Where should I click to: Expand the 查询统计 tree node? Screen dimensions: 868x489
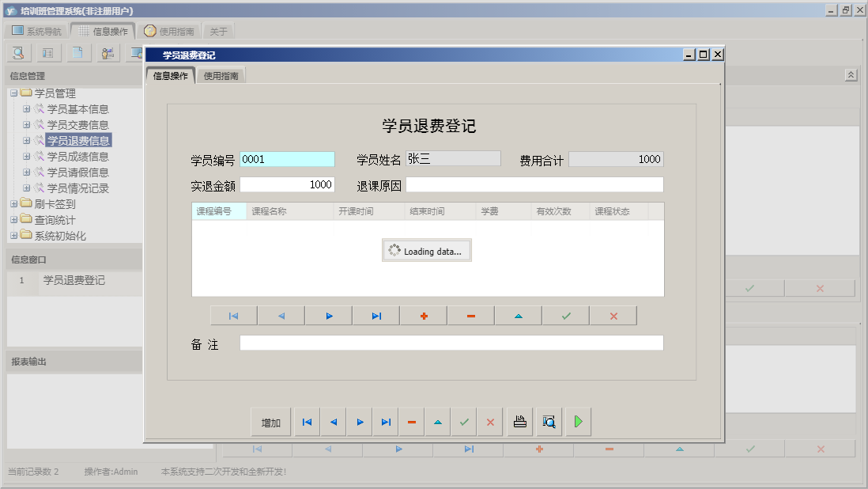14,220
